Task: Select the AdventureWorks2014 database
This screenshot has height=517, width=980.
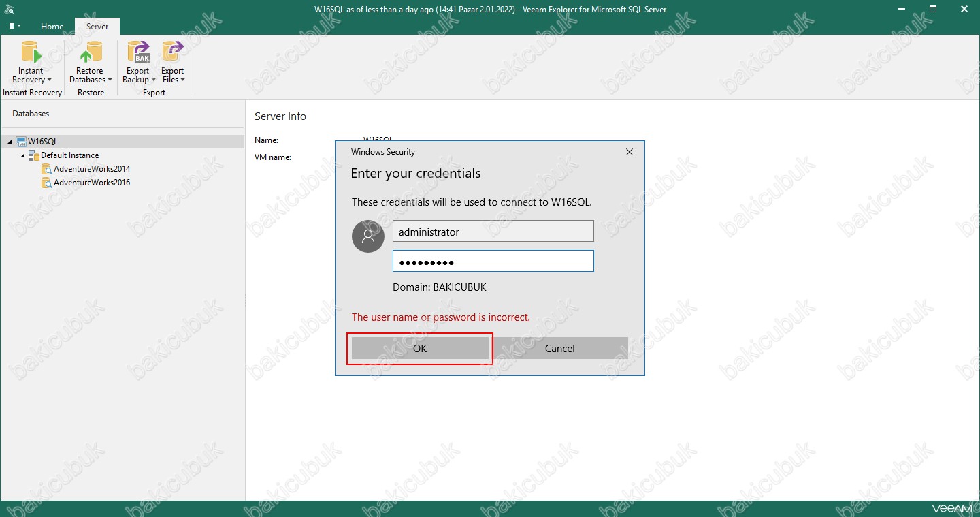Action: tap(92, 169)
